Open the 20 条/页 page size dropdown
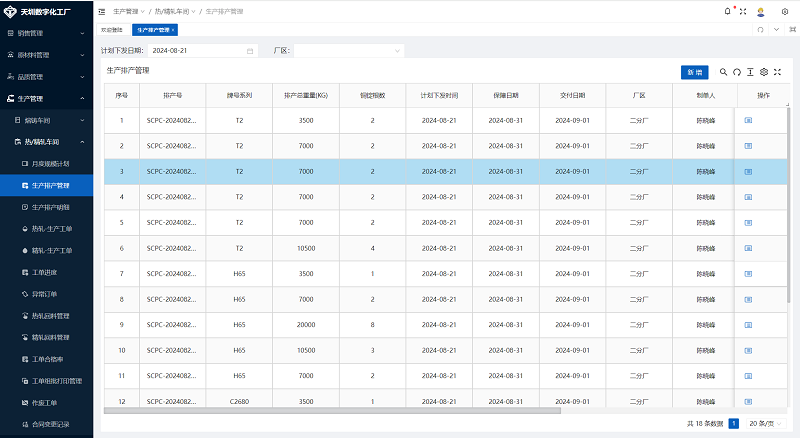This screenshot has width=800, height=438. tap(765, 424)
